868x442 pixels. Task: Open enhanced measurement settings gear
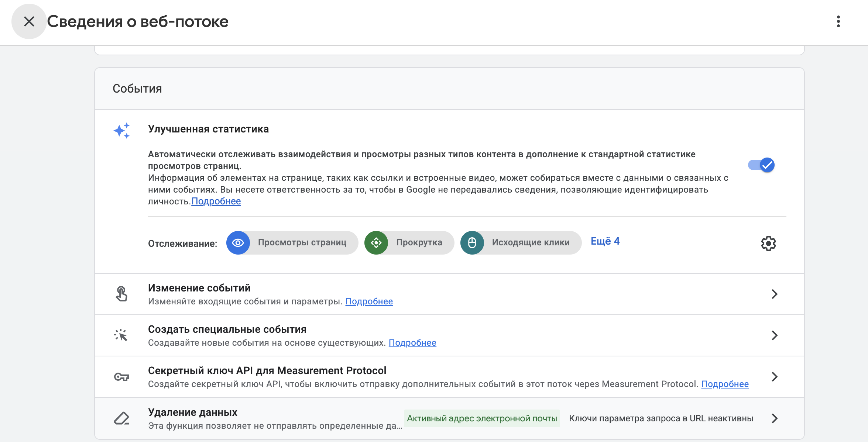click(768, 244)
